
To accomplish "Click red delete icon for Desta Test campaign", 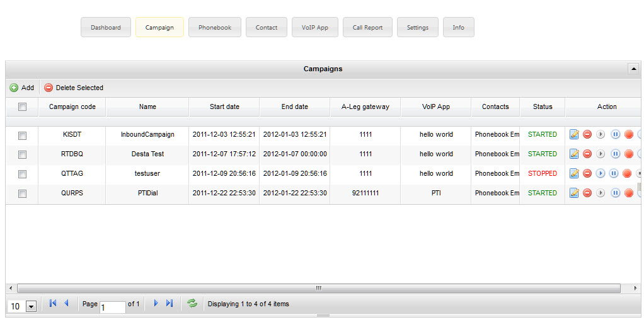I will [587, 154].
